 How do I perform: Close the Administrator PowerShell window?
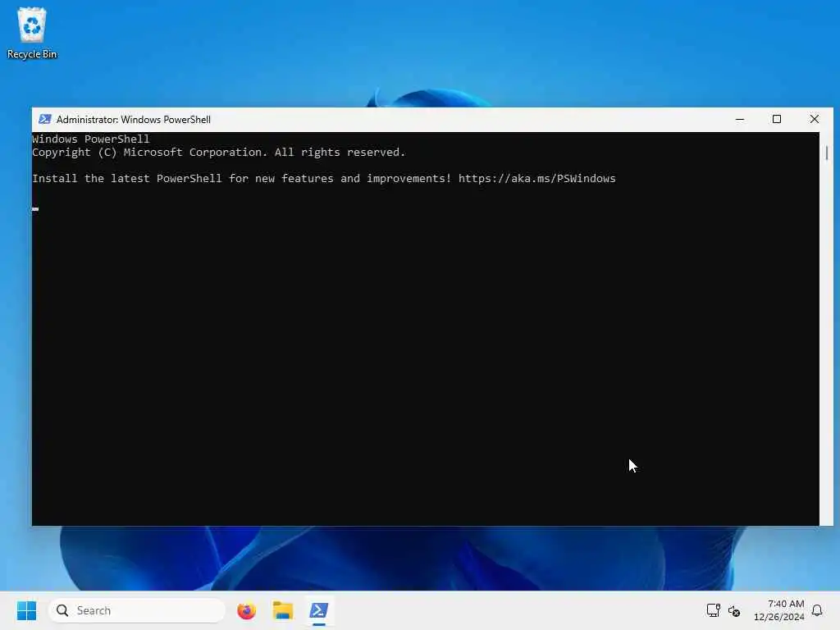click(x=815, y=120)
